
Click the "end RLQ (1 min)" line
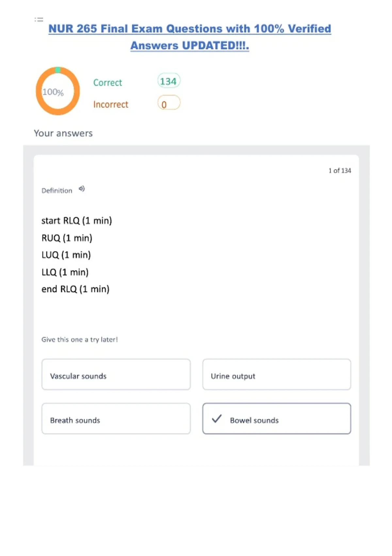(x=75, y=289)
